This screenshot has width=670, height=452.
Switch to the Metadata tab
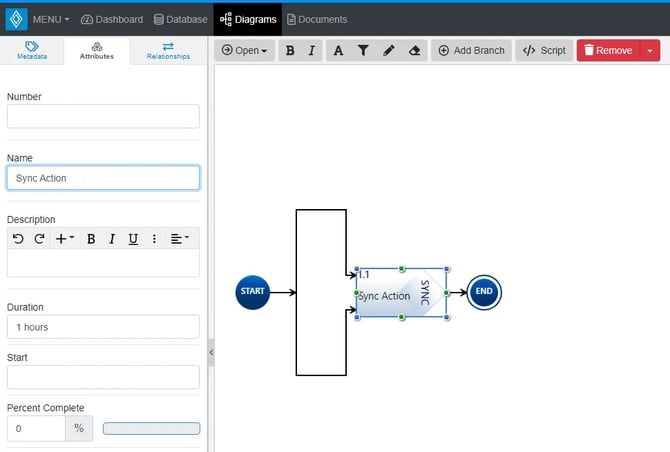(32, 50)
